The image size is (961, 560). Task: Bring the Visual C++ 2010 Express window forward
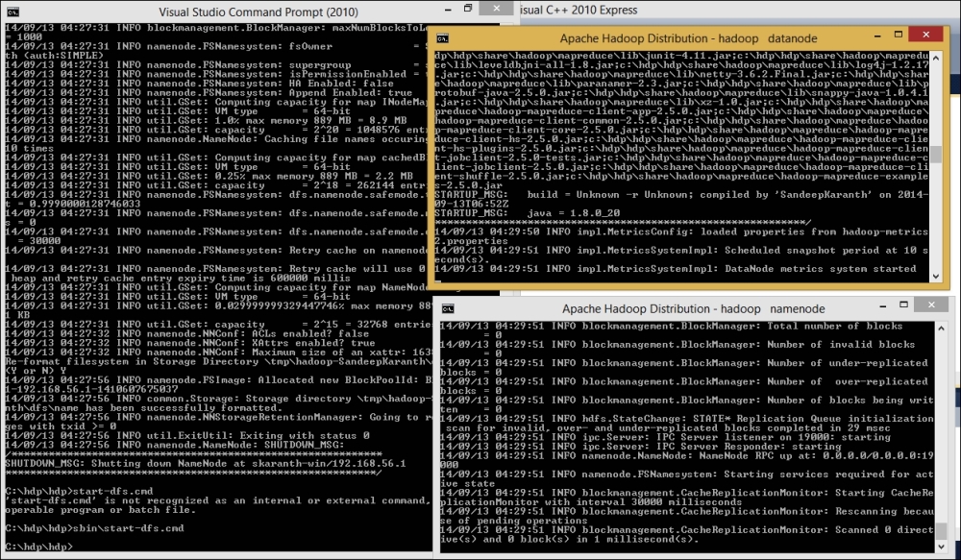[578, 11]
